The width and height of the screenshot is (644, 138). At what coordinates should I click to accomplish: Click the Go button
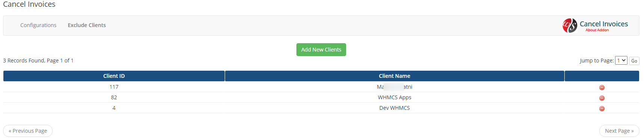click(x=634, y=61)
